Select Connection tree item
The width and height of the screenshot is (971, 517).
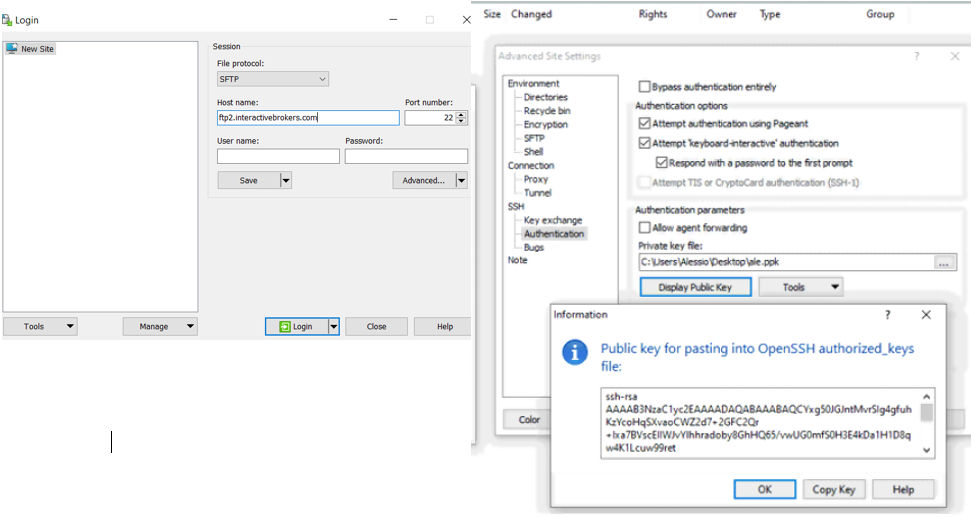click(x=531, y=165)
